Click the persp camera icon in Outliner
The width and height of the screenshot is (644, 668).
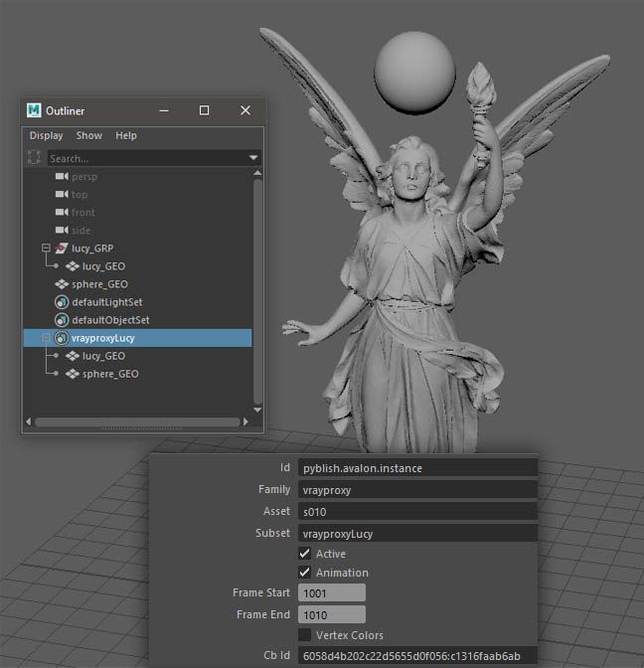tap(62, 176)
